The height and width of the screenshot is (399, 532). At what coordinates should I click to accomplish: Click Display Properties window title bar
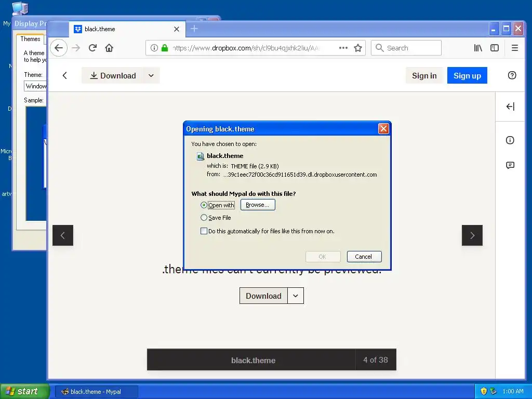click(x=30, y=23)
